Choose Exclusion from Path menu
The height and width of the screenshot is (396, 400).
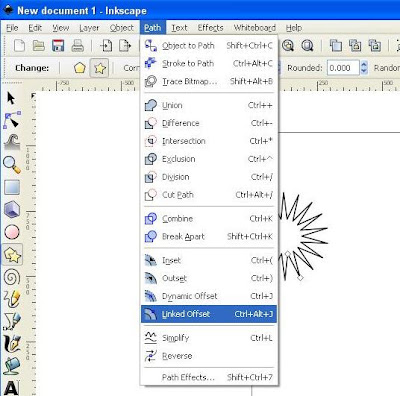pos(209,159)
